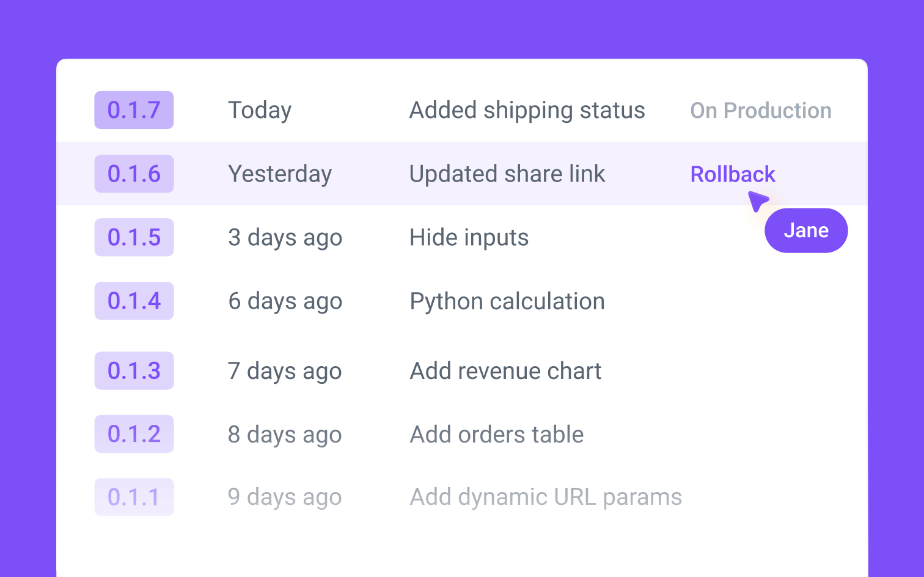
Task: Open the 'Added shipping status' changelog entry
Action: tap(527, 110)
